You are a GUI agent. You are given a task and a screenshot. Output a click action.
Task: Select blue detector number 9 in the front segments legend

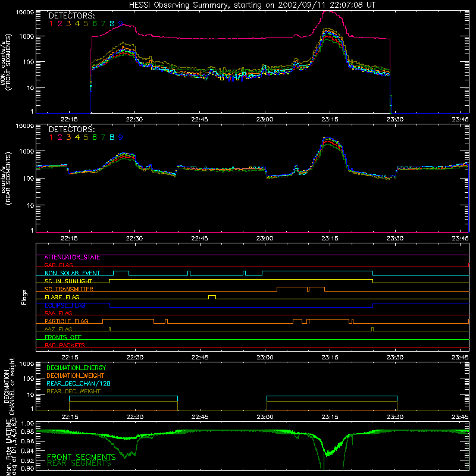121,24
